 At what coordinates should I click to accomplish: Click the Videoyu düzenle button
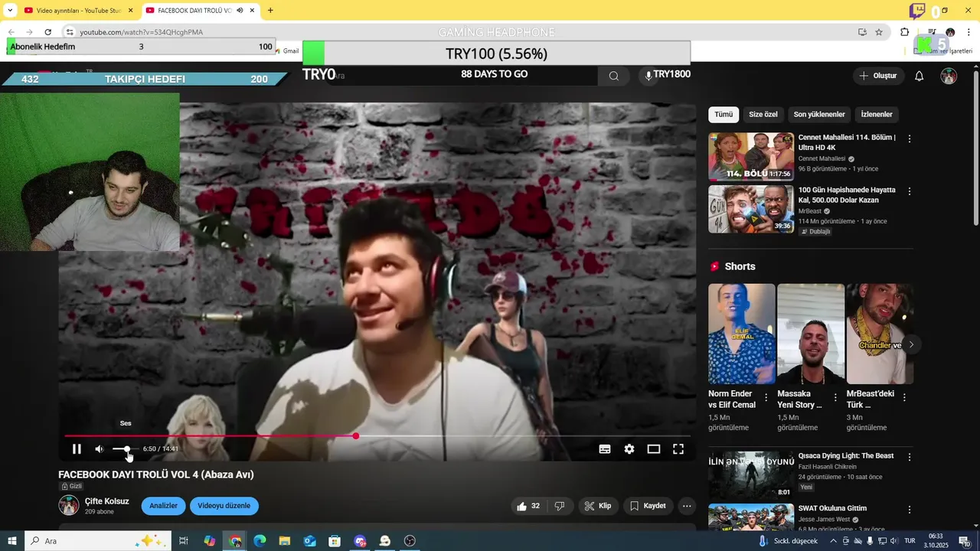[224, 506]
